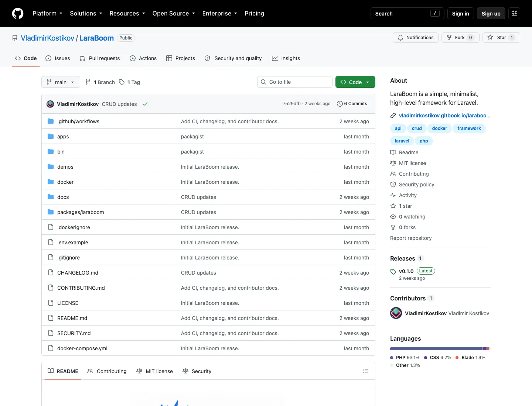The width and height of the screenshot is (532, 406).
Task: Click the Activity pulse icon
Action: [393, 195]
